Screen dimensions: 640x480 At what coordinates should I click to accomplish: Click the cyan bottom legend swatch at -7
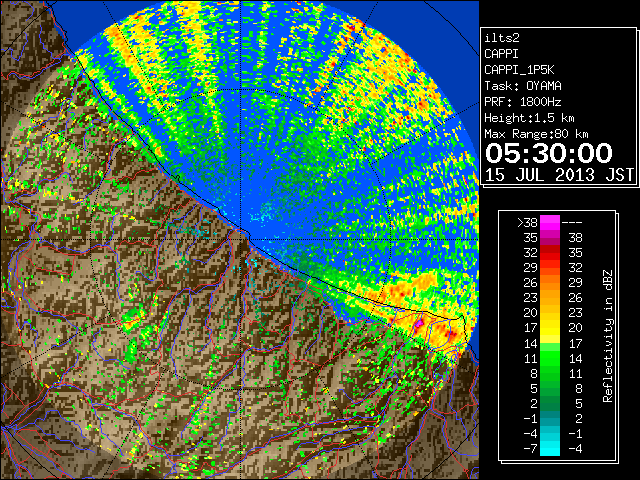tap(550, 451)
